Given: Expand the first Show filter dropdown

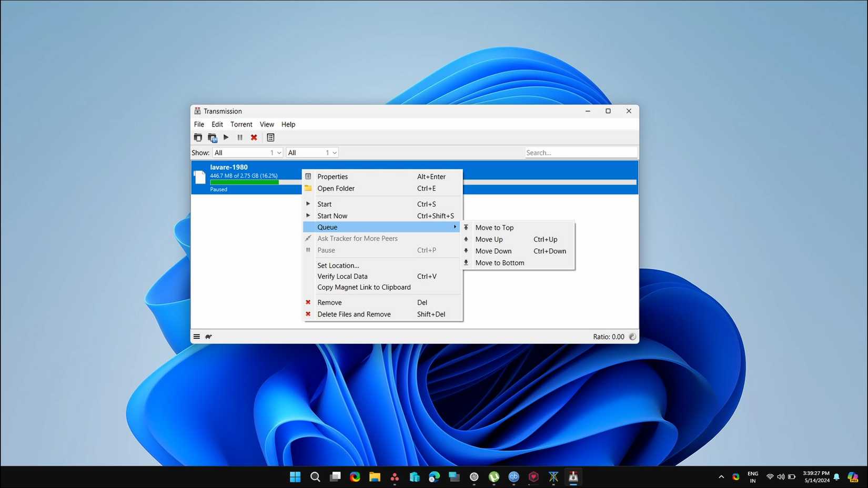Looking at the screenshot, I should 247,152.
